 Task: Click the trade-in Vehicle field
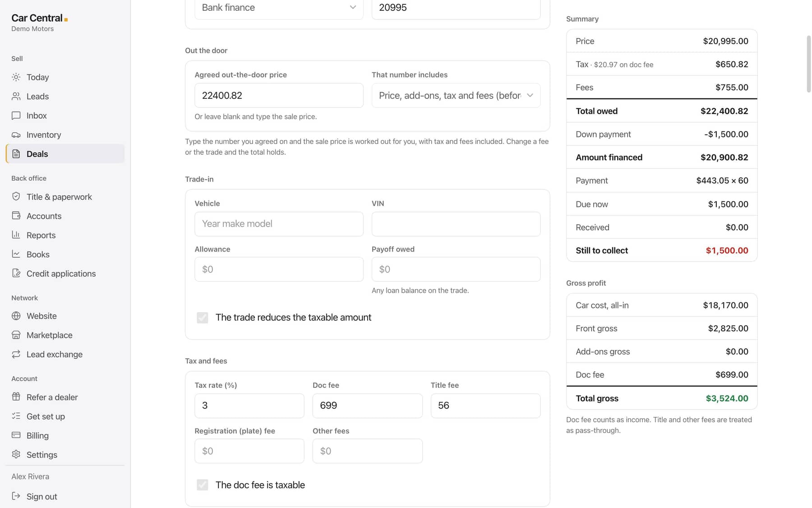(x=279, y=224)
